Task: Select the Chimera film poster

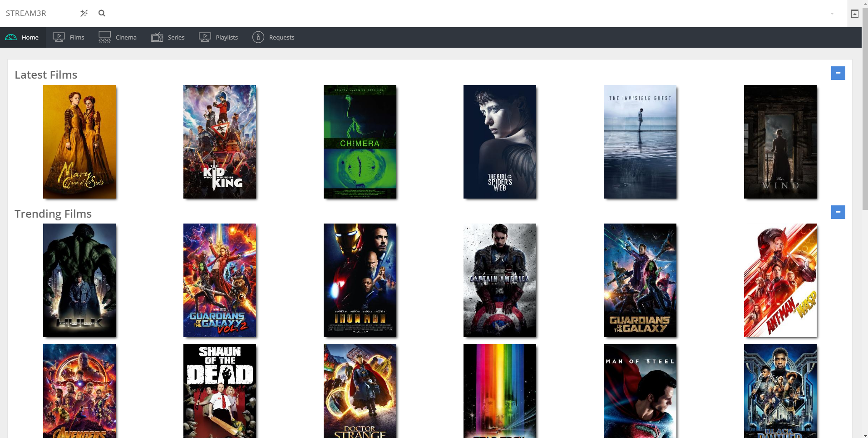Action: click(x=360, y=142)
